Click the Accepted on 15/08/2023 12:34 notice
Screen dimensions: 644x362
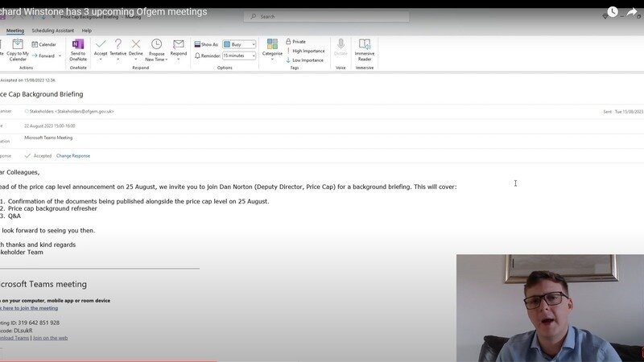pos(27,80)
